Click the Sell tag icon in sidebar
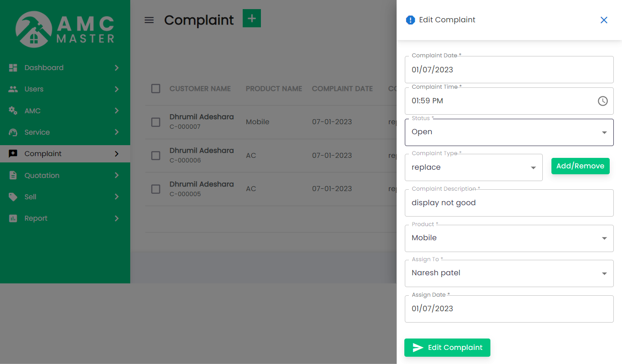 click(13, 197)
